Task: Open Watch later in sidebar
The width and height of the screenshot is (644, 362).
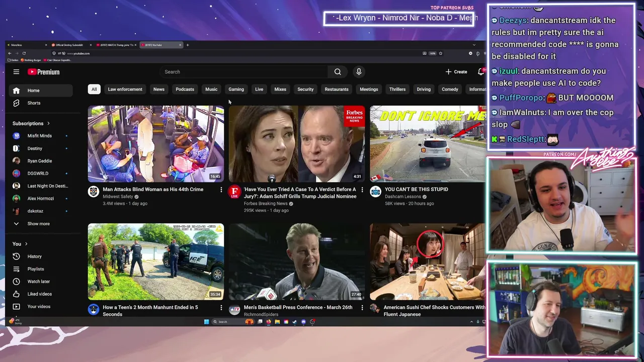Action: point(40,282)
